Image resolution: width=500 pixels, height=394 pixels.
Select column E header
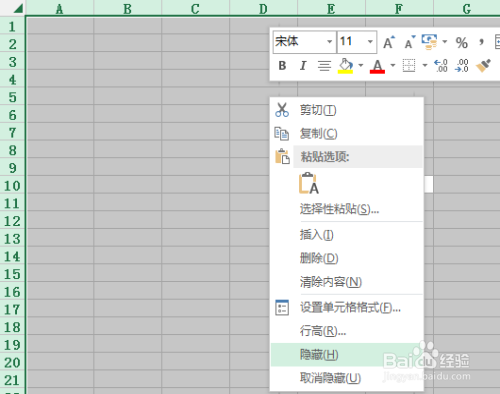pos(331,8)
